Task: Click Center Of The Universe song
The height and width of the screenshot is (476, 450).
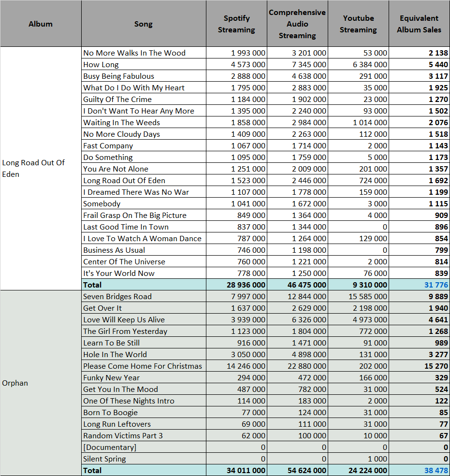Action: [144, 261]
